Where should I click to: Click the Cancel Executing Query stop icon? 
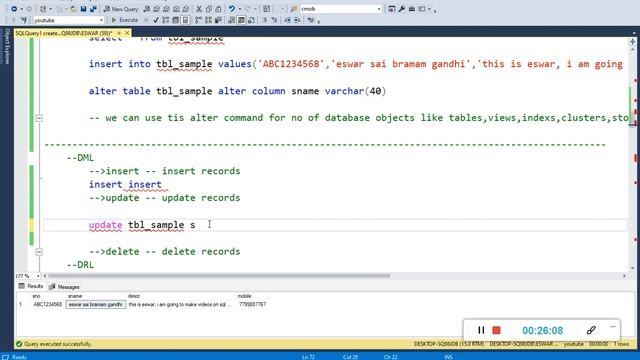pos(146,20)
